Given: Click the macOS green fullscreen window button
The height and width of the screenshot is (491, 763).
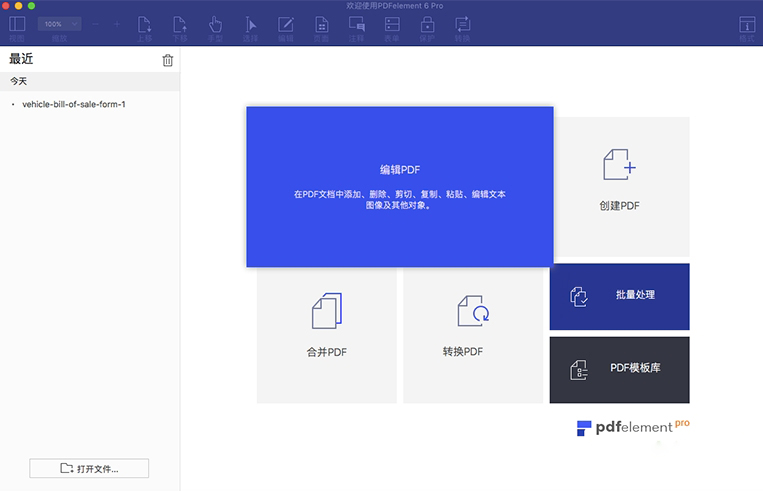Looking at the screenshot, I should [x=31, y=6].
